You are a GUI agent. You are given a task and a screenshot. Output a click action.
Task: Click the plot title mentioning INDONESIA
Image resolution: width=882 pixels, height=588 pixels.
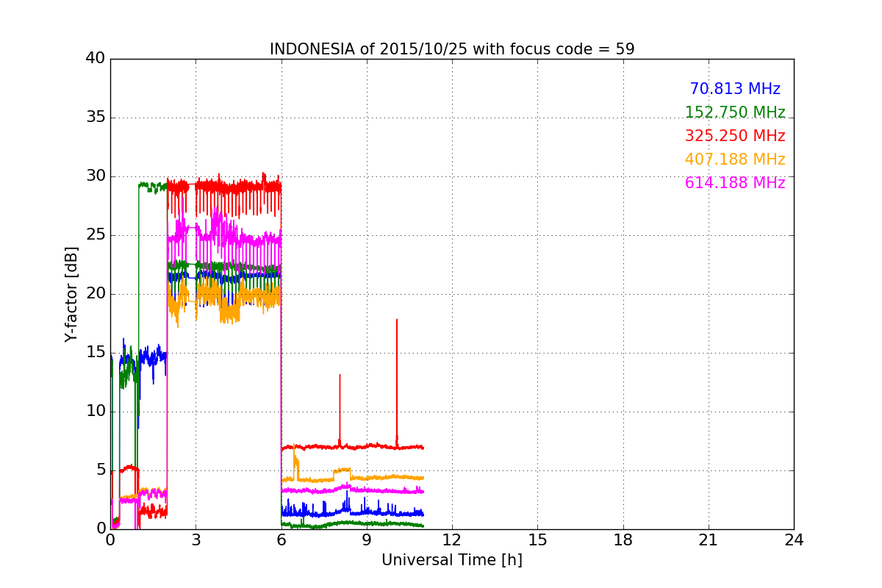pos(452,49)
